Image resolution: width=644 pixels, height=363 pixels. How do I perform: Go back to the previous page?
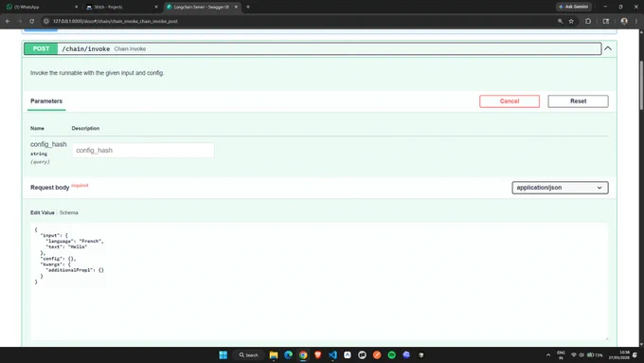click(8, 21)
